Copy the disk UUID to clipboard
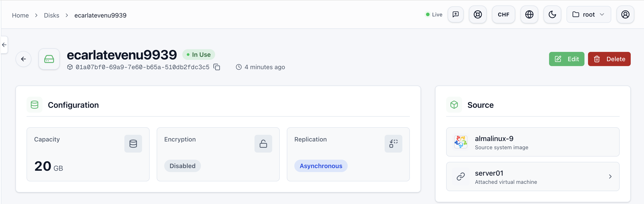This screenshot has width=644, height=204. tap(216, 67)
